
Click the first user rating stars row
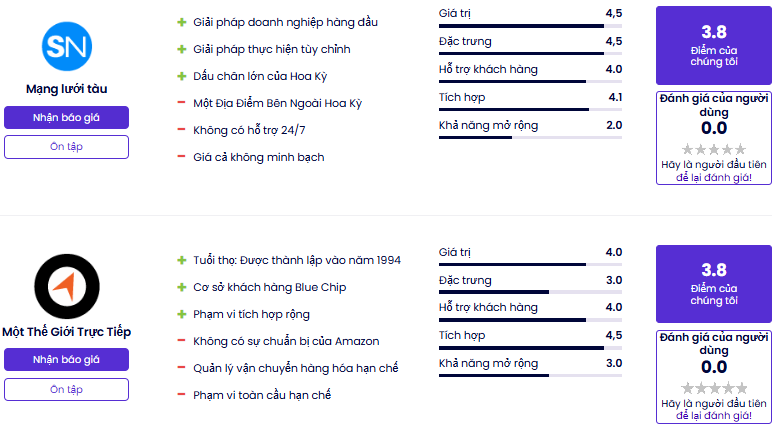click(714, 149)
